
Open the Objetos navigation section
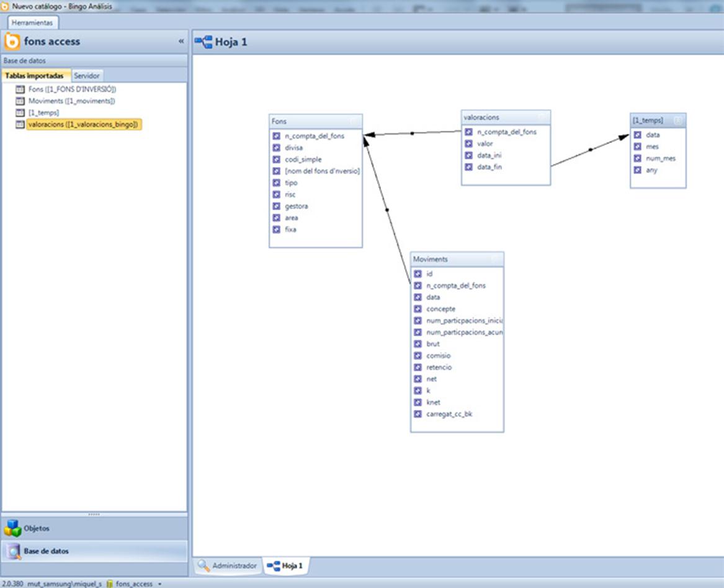pyautogui.click(x=37, y=528)
